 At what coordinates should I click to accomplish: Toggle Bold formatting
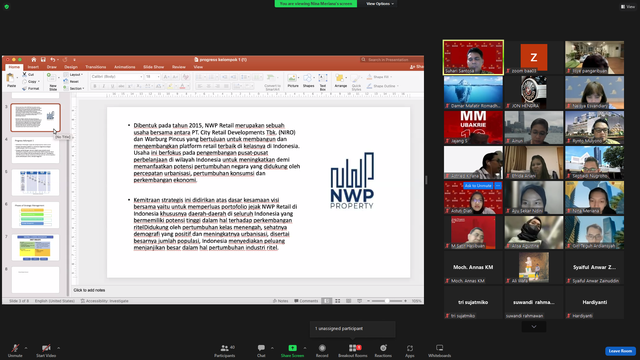click(95, 86)
